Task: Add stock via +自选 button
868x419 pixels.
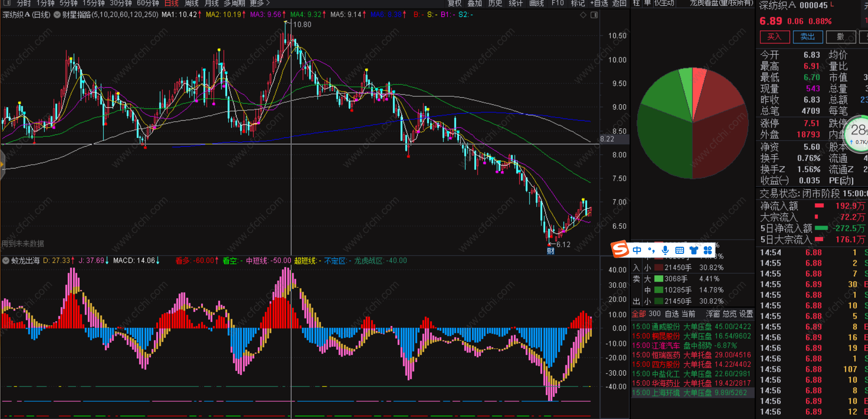Action: pos(599,3)
